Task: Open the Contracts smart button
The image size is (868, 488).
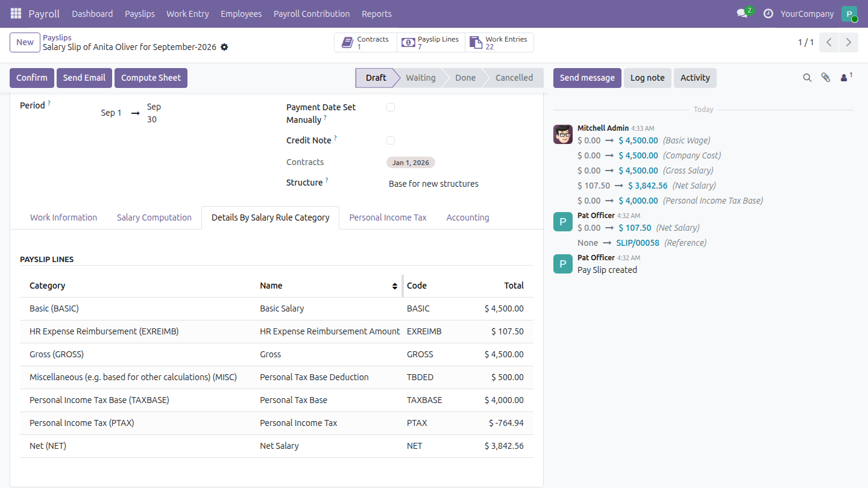Action: pos(365,42)
